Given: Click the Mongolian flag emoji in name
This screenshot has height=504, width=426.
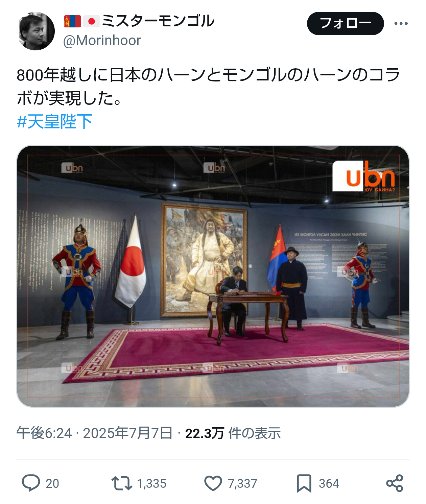Looking at the screenshot, I should 72,21.
